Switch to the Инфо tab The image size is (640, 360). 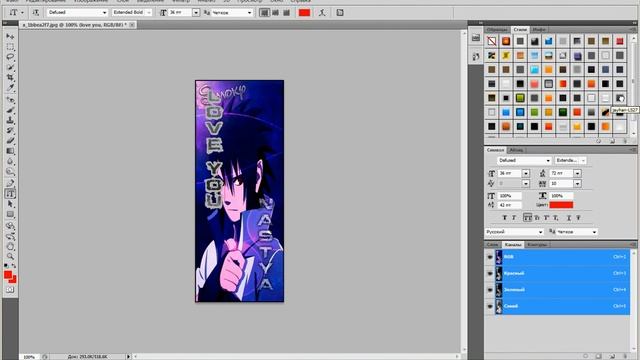(x=539, y=30)
